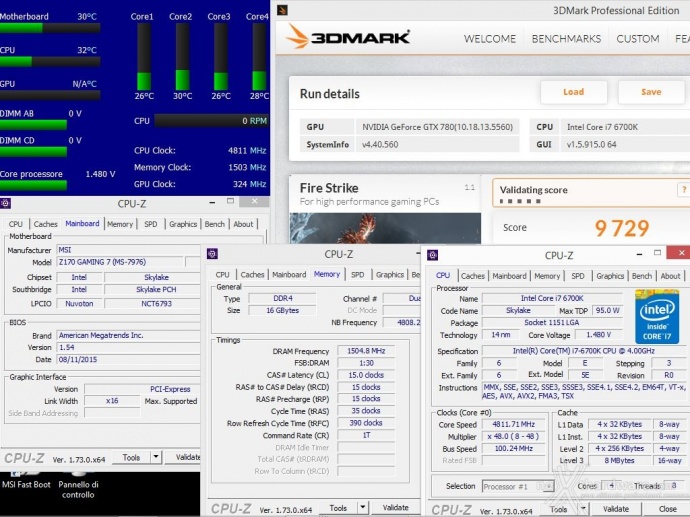The height and width of the screenshot is (517, 690).
Task: Click the Validating score help question mark
Action: coord(683,190)
